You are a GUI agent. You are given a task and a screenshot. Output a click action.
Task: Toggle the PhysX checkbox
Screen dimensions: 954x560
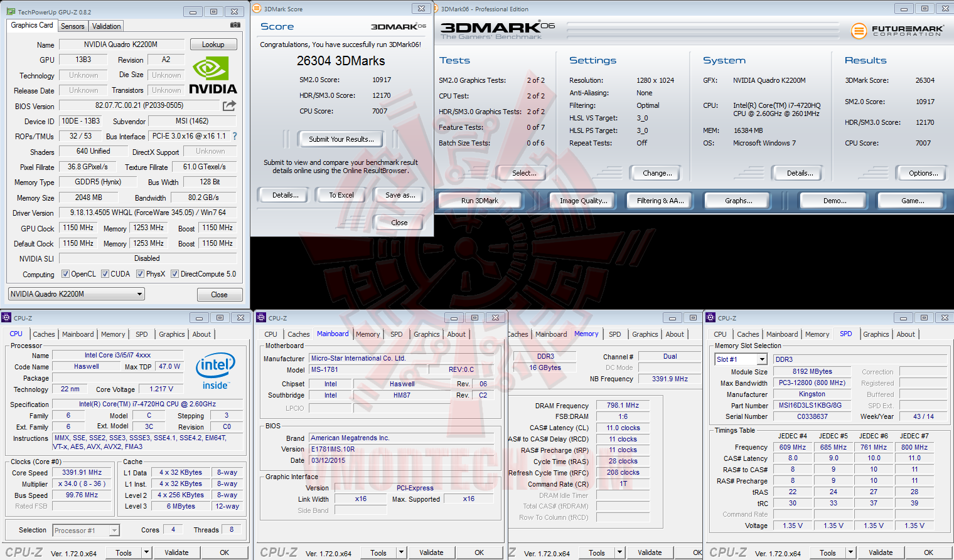coord(140,274)
